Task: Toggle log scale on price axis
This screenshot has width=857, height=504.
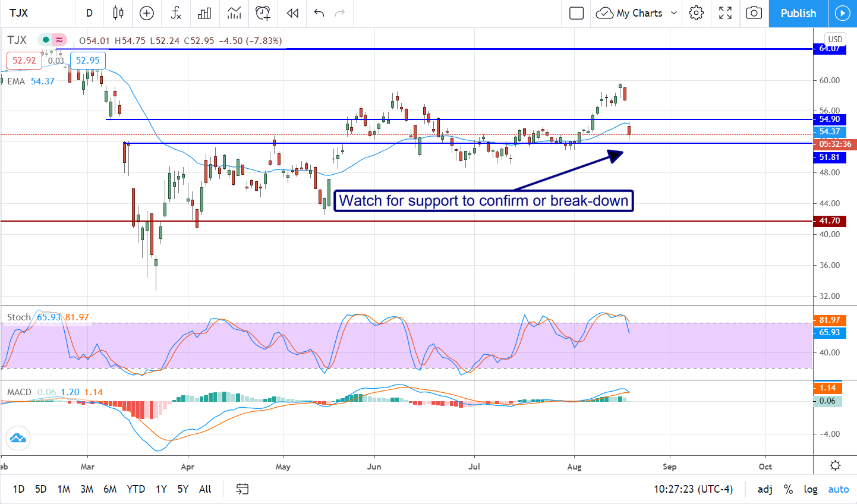Action: click(811, 489)
